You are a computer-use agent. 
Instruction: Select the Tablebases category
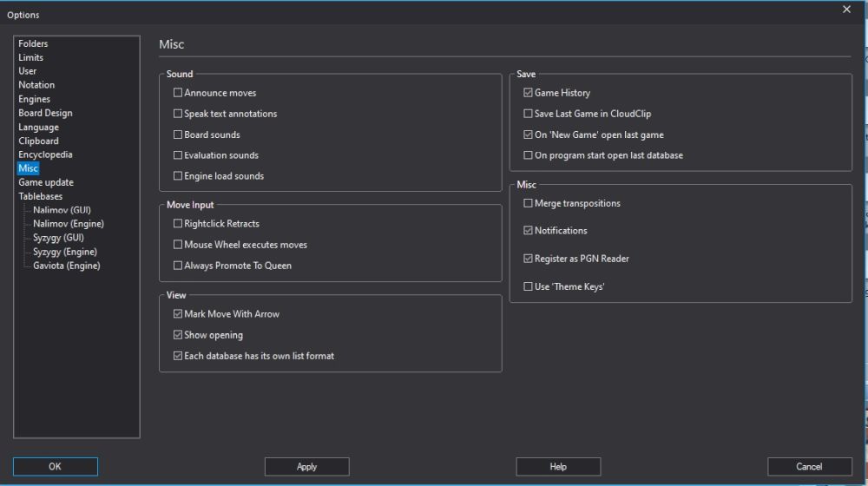41,196
